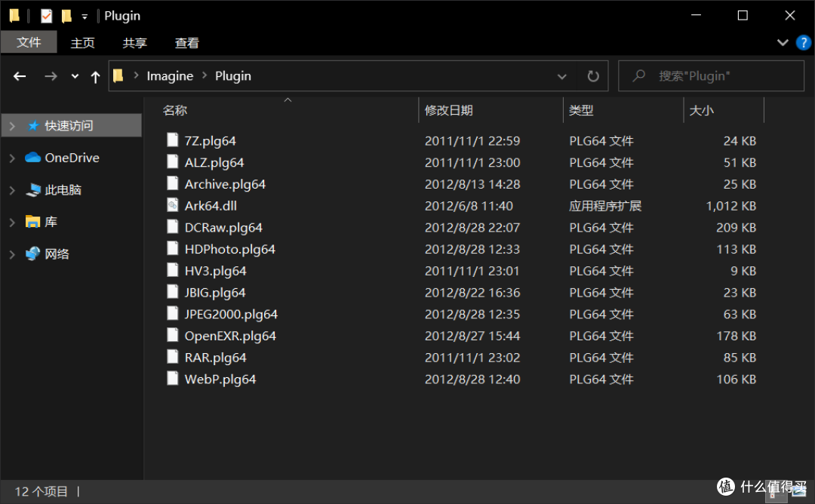Click the OneDrive cloud icon
Viewport: 815px width, 504px height.
coord(32,158)
